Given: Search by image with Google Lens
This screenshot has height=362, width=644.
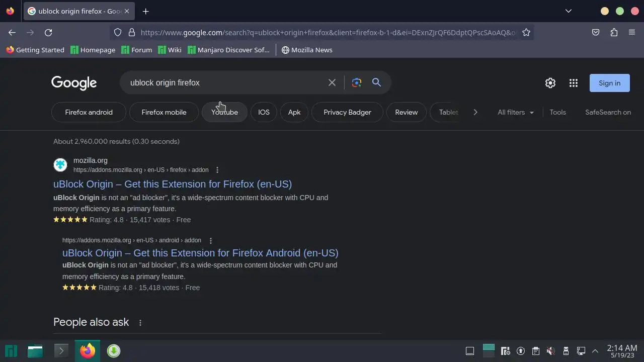Looking at the screenshot, I should 357,82.
